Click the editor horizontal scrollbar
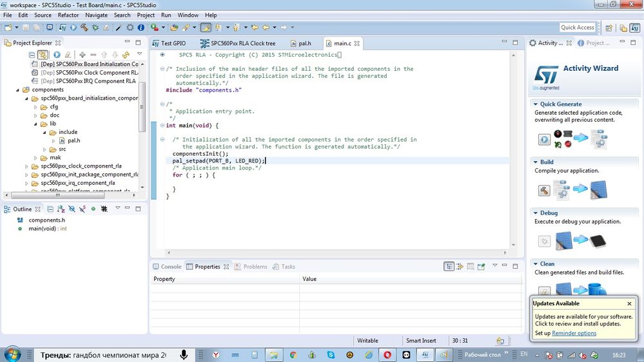Viewport: 644px width, 362px height. (x=337, y=252)
